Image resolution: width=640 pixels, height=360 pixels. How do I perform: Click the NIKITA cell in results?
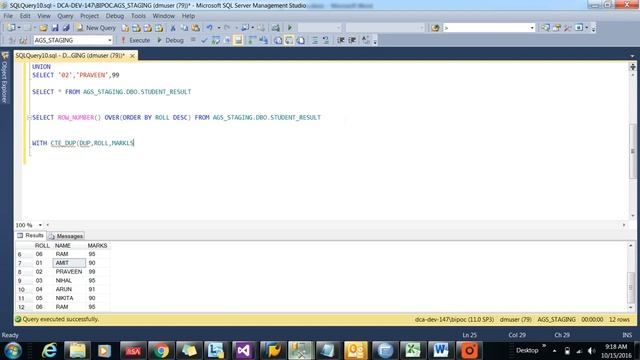(x=69, y=298)
